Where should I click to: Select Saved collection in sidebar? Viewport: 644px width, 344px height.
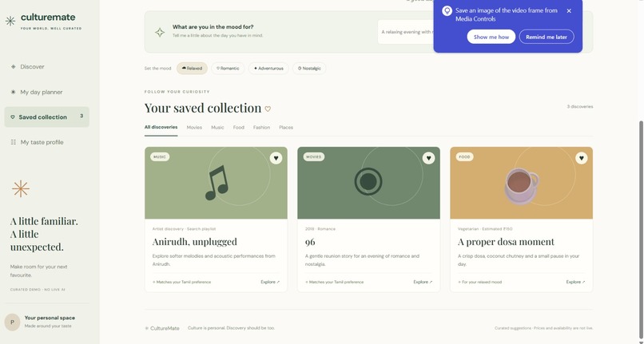point(47,117)
